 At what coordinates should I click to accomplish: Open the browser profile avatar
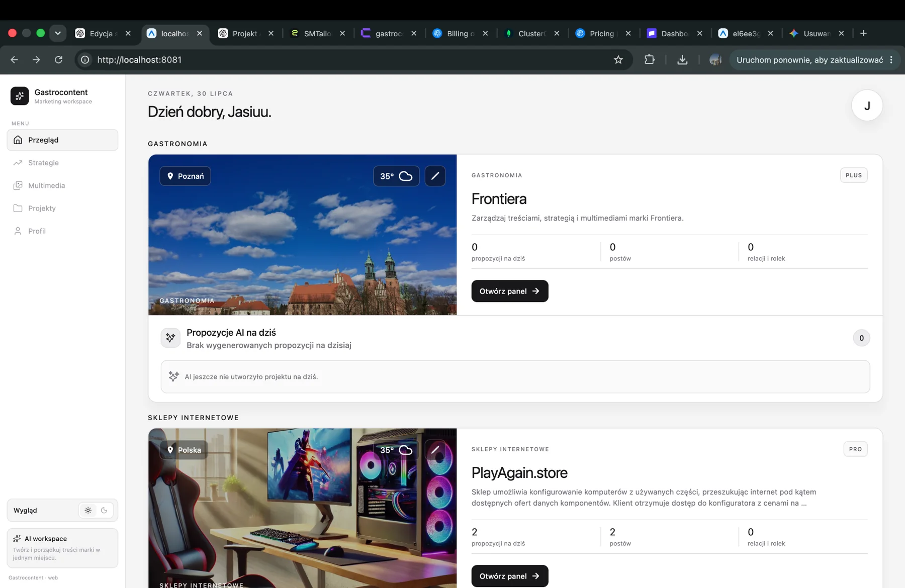click(715, 60)
